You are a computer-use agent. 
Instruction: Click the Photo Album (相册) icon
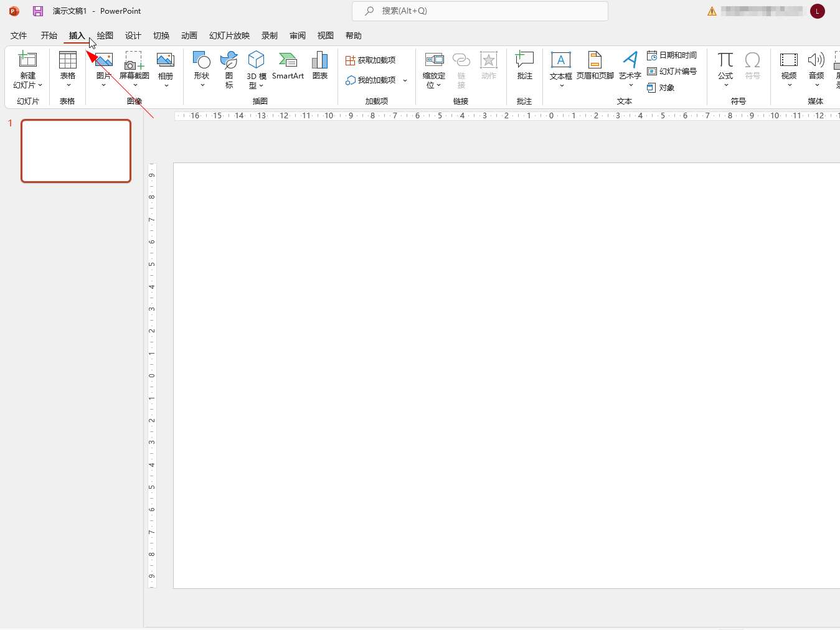[x=166, y=60]
